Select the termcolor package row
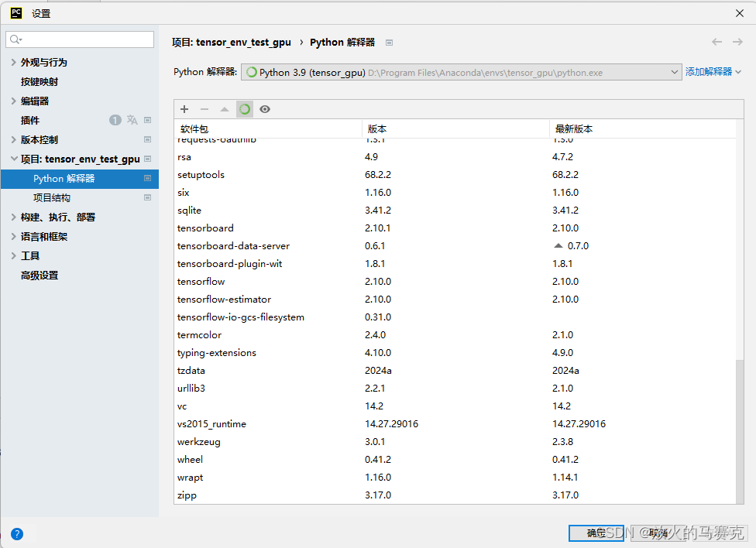 tap(455, 335)
